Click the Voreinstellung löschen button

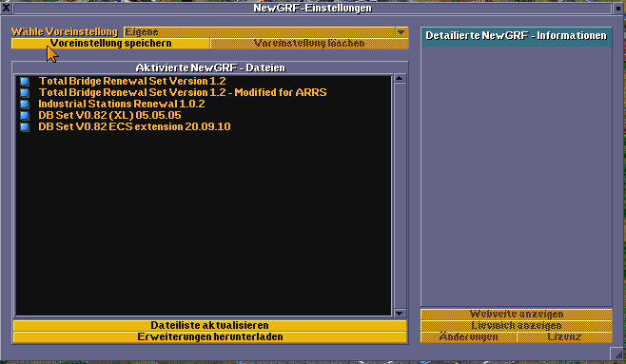309,44
